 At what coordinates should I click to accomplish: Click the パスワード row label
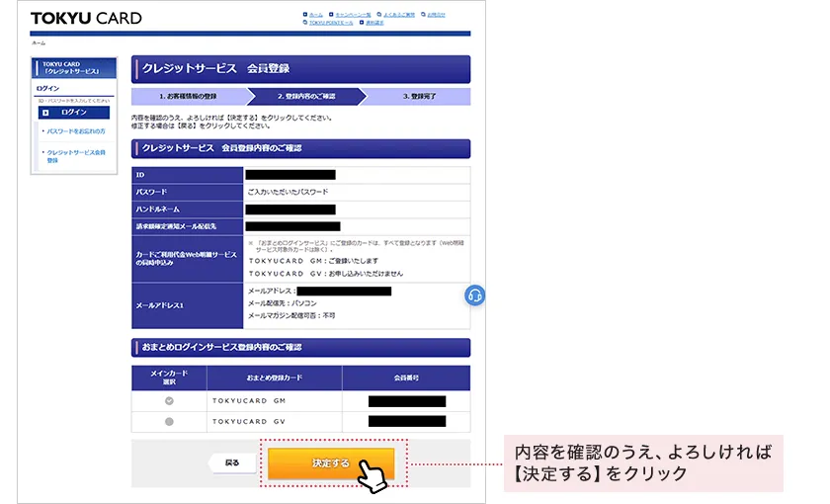188,192
